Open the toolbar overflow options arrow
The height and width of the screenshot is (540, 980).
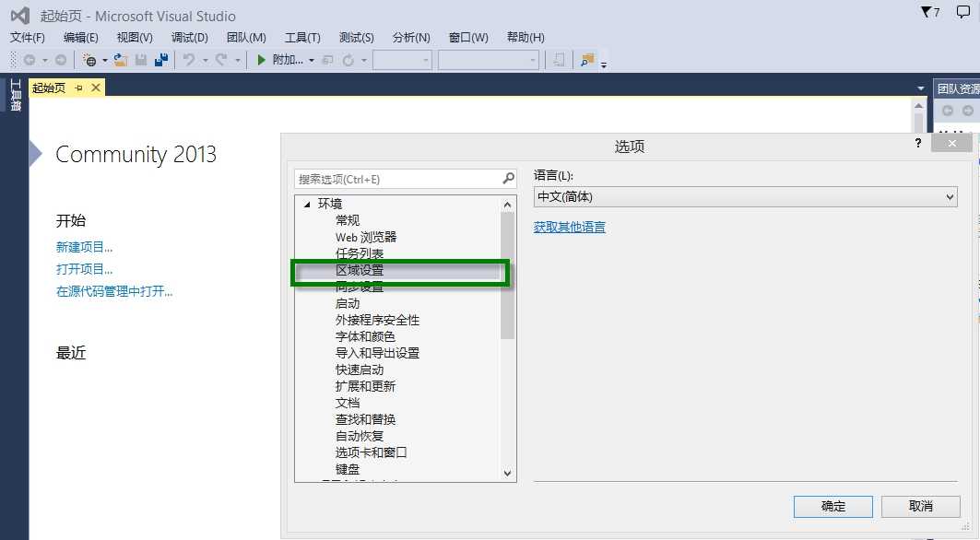pos(603,64)
